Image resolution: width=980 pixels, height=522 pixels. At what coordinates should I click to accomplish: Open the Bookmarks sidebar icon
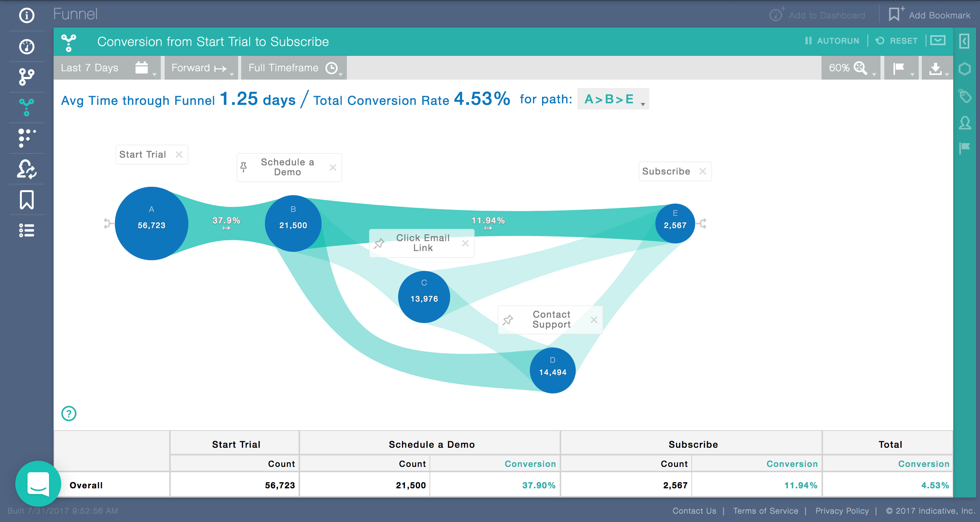coord(26,200)
